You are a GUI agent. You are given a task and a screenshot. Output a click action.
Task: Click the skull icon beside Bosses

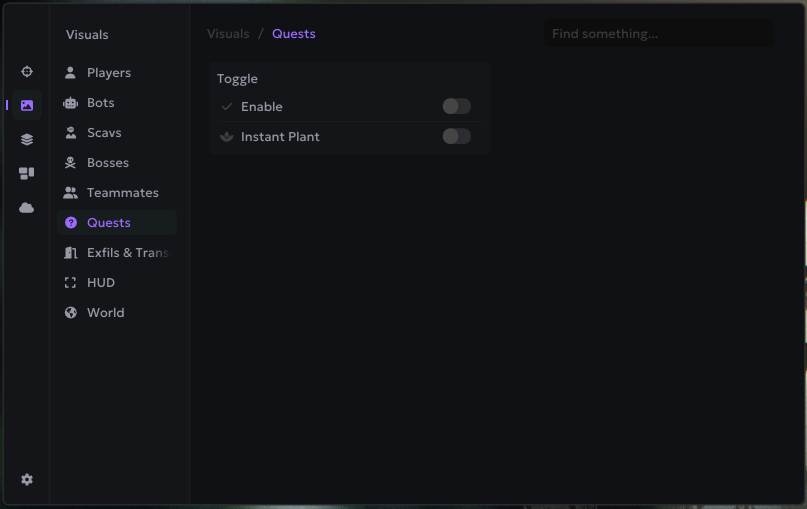(x=70, y=163)
